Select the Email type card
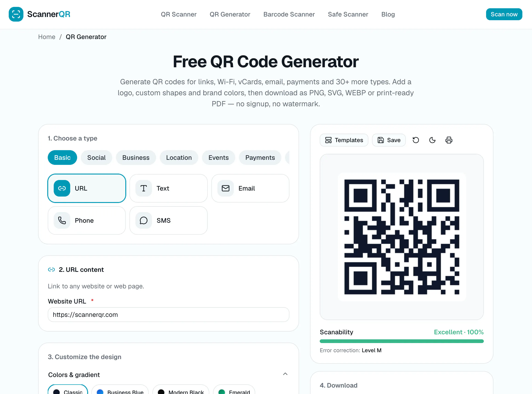 coord(250,188)
